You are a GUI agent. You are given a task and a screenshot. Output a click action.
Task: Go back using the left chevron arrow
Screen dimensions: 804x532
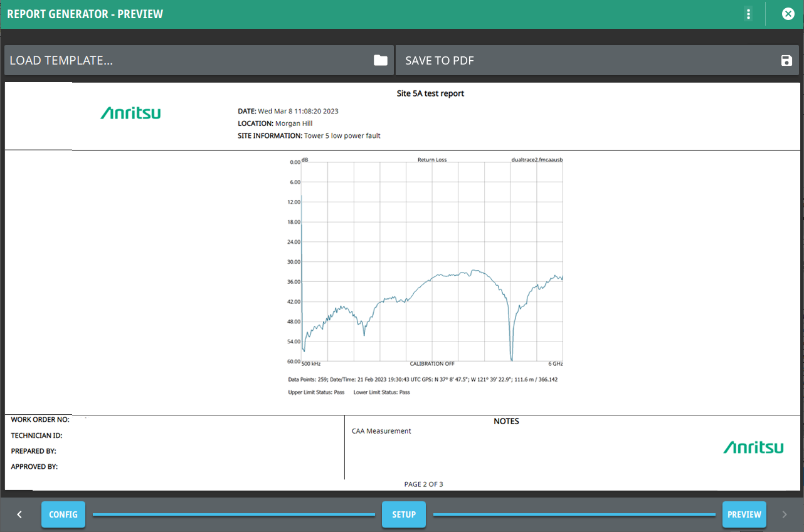19,514
